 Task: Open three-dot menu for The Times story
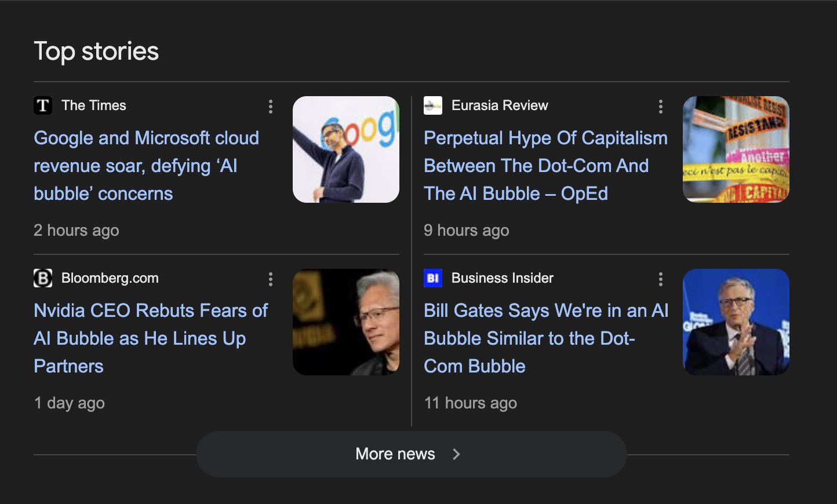pyautogui.click(x=270, y=106)
